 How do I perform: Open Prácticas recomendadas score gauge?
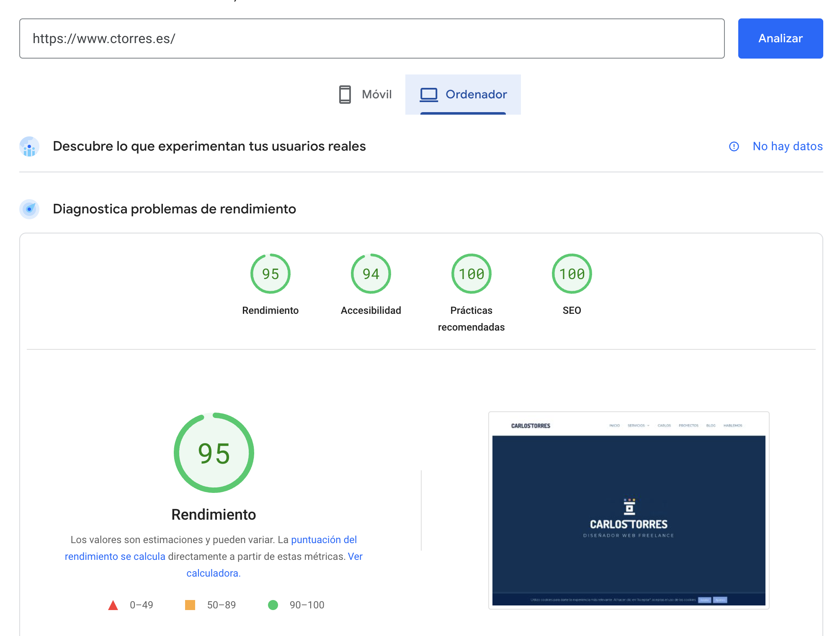point(472,274)
